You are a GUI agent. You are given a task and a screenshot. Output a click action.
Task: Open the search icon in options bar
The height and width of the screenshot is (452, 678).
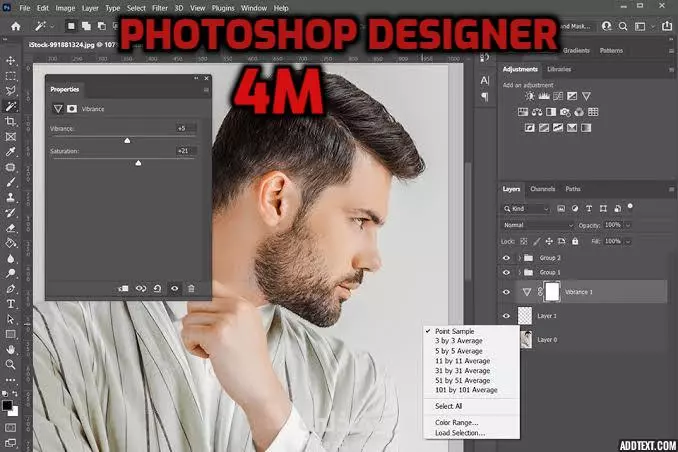coord(623,26)
